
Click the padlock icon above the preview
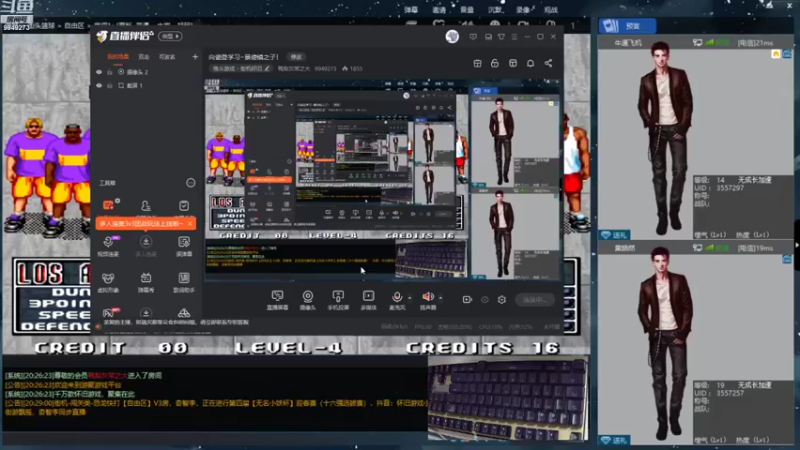495,63
